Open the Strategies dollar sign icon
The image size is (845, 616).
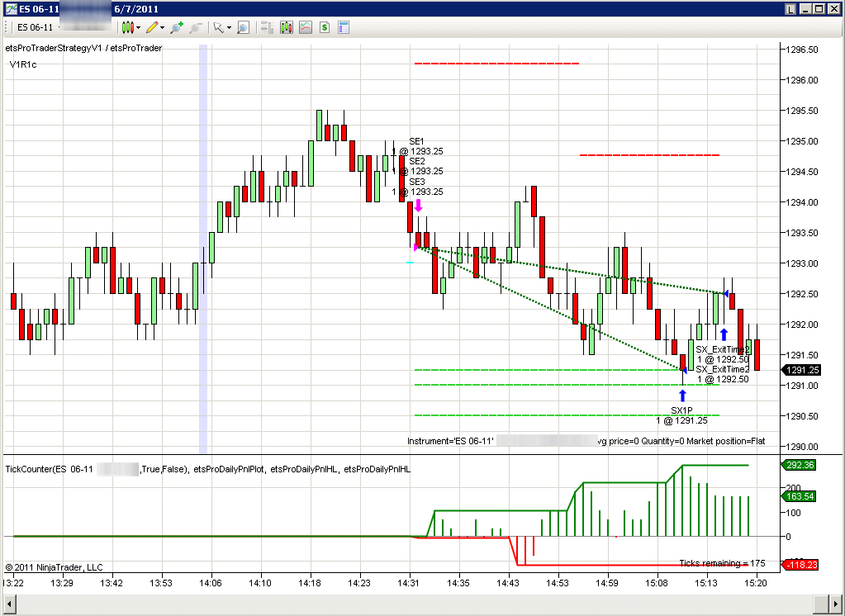click(x=325, y=27)
